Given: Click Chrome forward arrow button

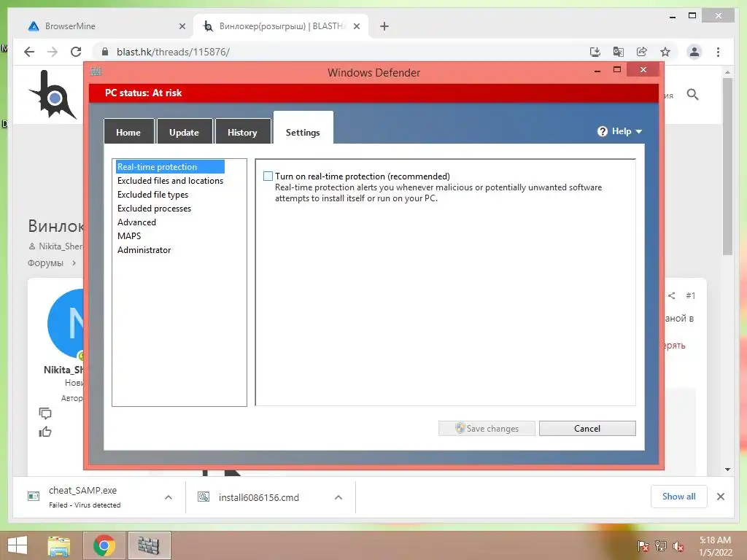Looking at the screenshot, I should [x=53, y=52].
